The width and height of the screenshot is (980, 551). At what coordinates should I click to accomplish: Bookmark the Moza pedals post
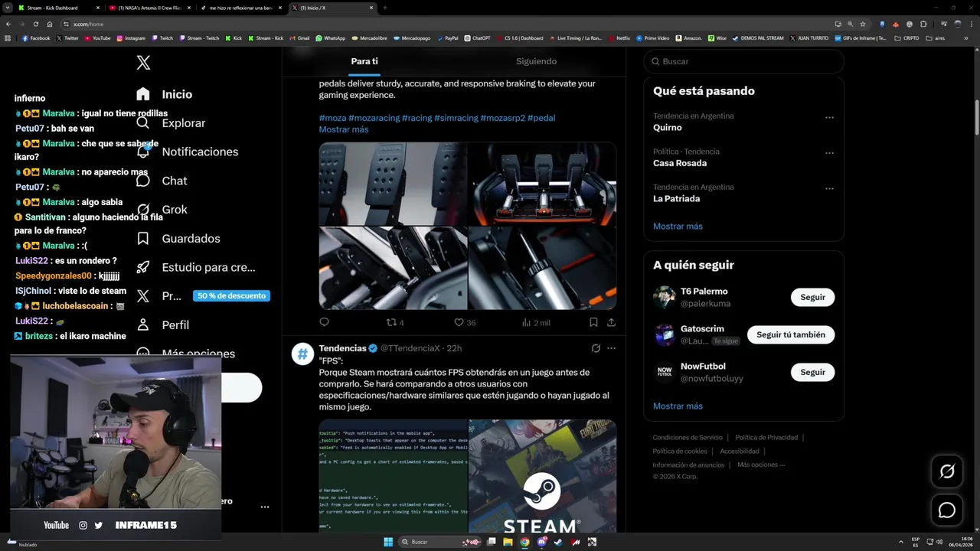(593, 322)
